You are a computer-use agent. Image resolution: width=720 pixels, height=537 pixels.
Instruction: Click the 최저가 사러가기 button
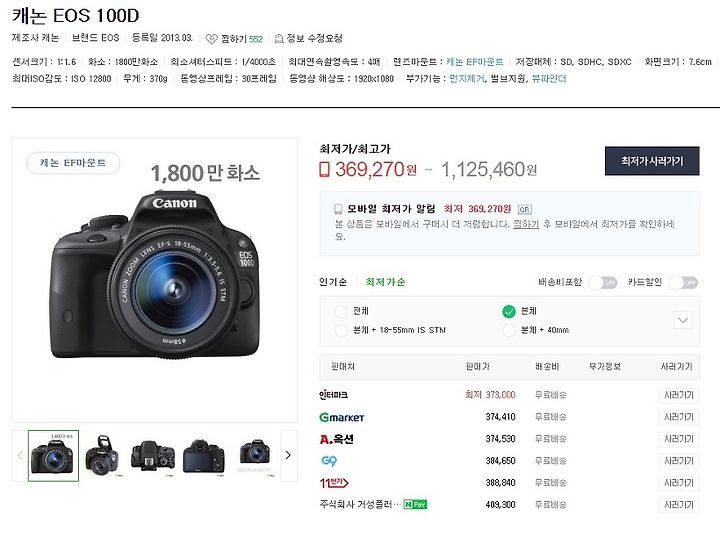point(652,161)
